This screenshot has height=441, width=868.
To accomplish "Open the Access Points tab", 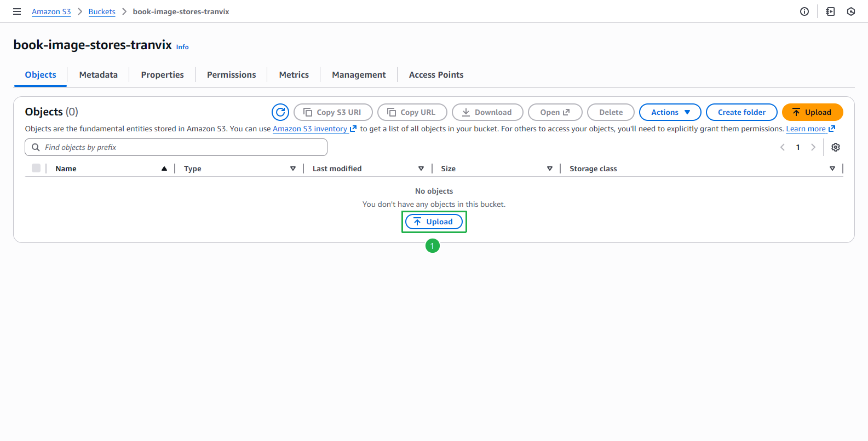I will point(436,75).
